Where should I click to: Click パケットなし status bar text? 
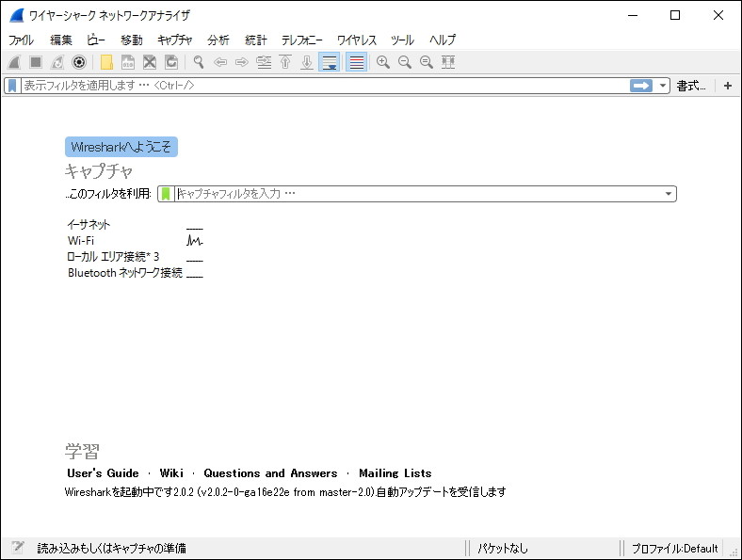[x=503, y=549]
